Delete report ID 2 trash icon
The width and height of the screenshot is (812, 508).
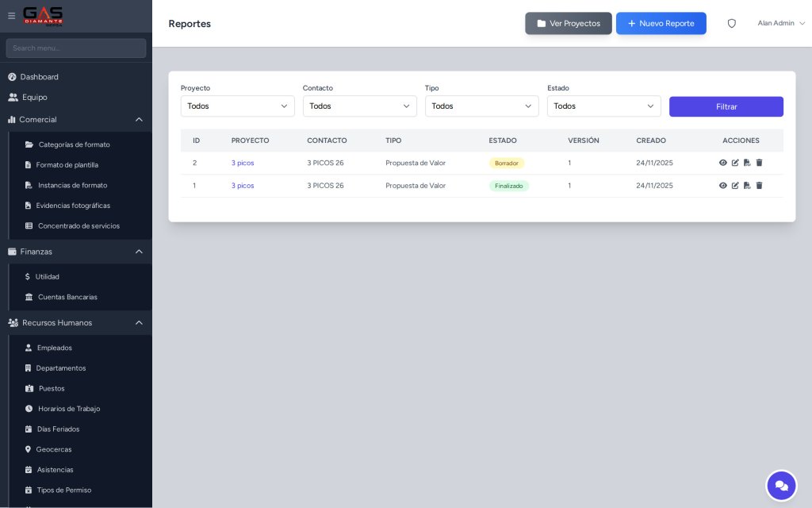click(759, 163)
